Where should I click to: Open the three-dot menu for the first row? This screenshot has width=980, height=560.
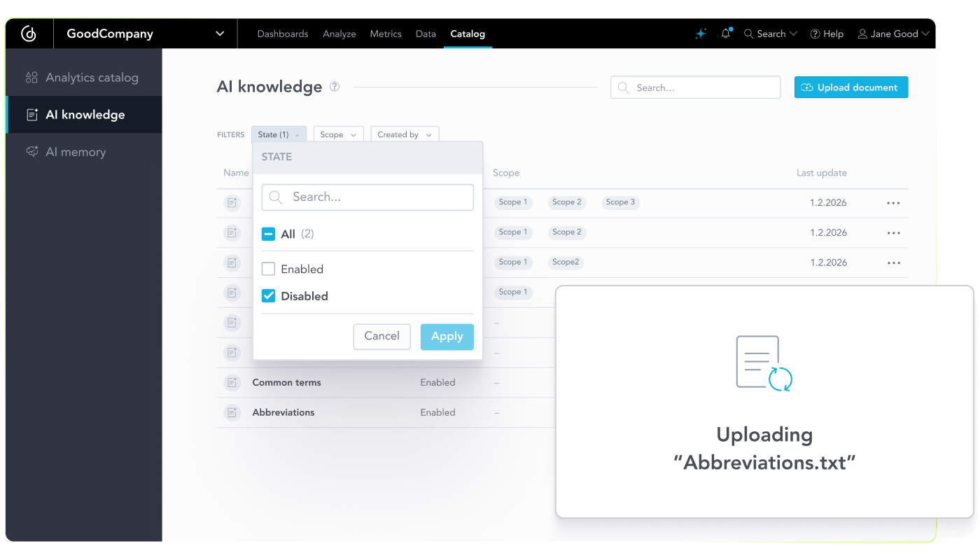click(x=893, y=203)
